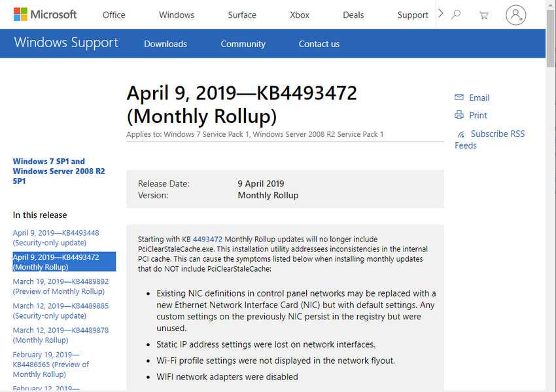This screenshot has width=556, height=392.
Task: Click the 'WIFI network adapters were disabled' bullet
Action: click(x=227, y=377)
